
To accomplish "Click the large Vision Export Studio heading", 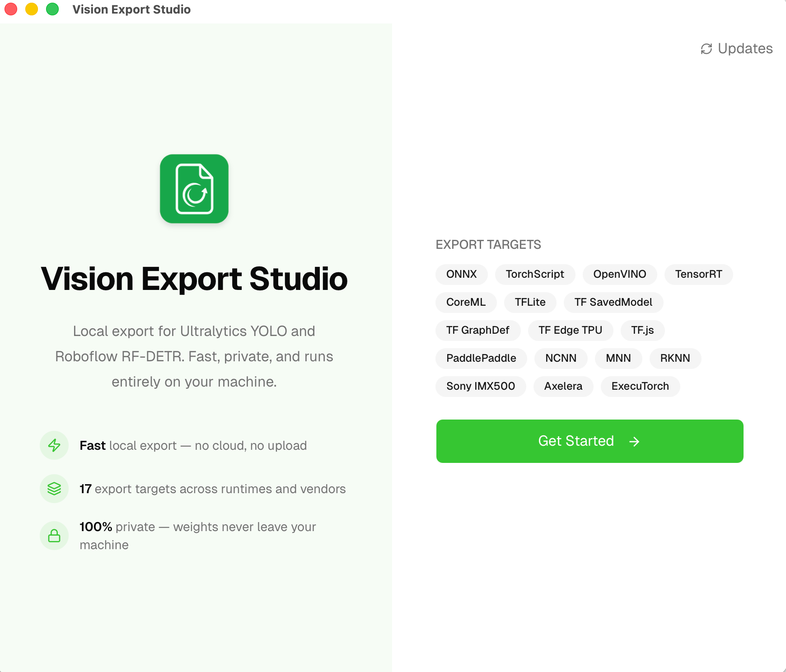I will (x=194, y=279).
